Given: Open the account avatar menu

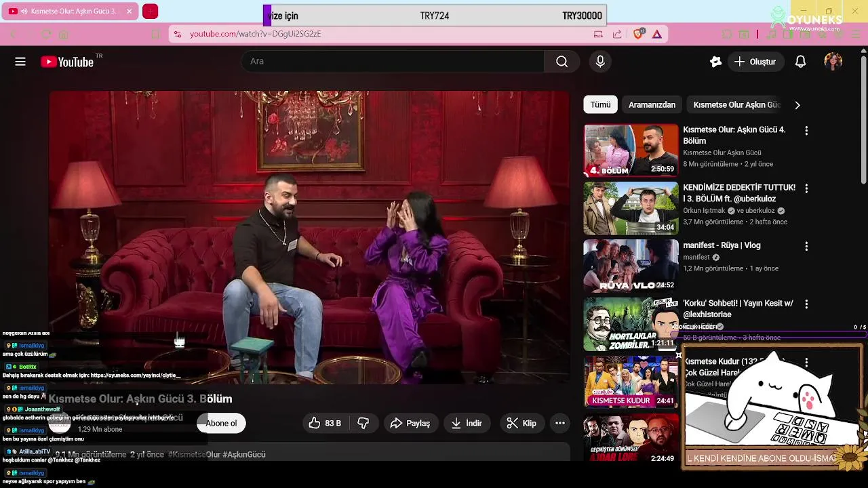Looking at the screenshot, I should (833, 62).
